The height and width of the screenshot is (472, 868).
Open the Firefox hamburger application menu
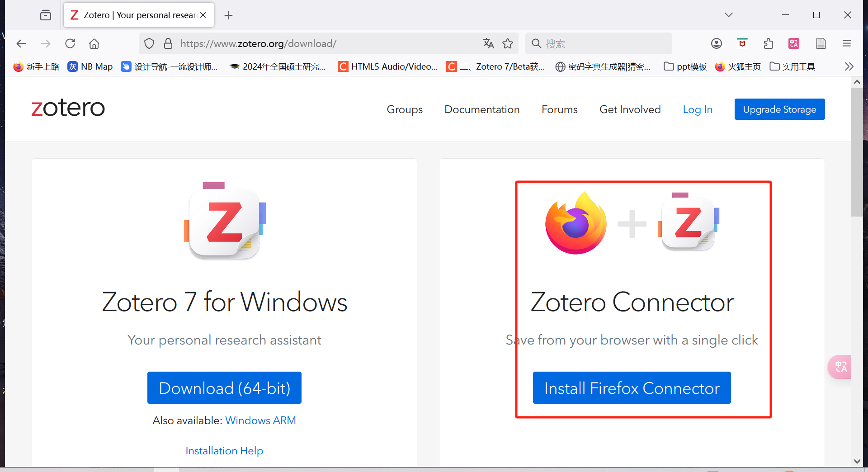847,43
